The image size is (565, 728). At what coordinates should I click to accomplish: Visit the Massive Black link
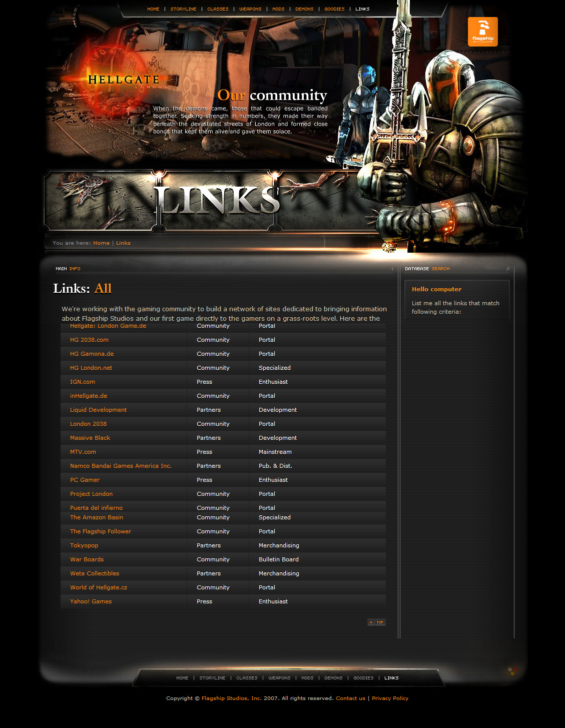coord(90,438)
